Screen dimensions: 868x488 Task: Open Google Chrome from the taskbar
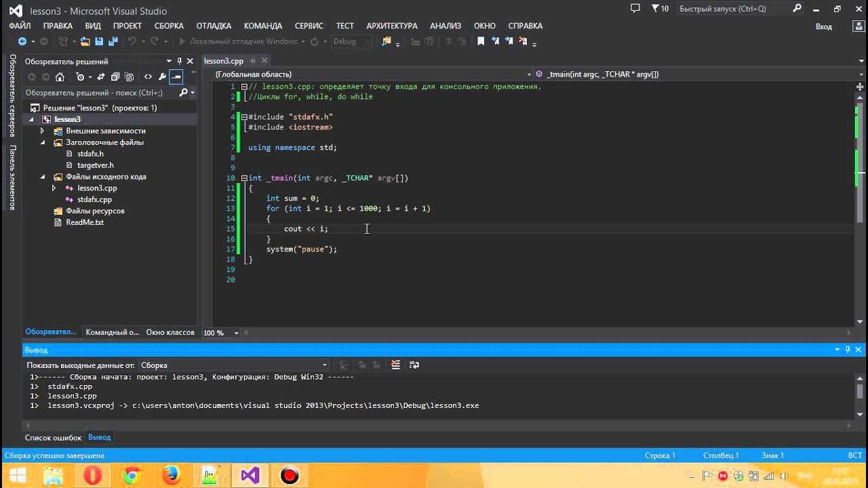click(x=131, y=476)
